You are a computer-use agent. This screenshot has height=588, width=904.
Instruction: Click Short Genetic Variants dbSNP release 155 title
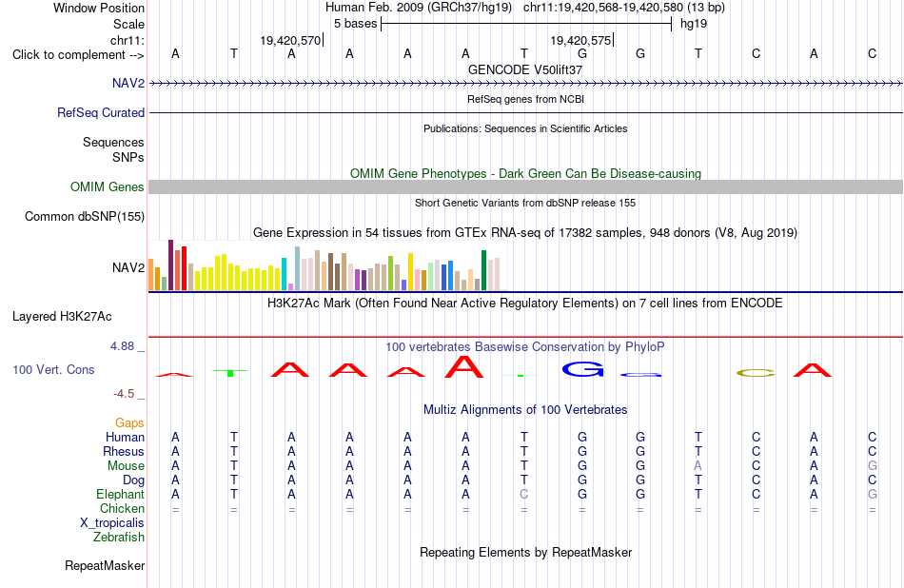click(525, 203)
